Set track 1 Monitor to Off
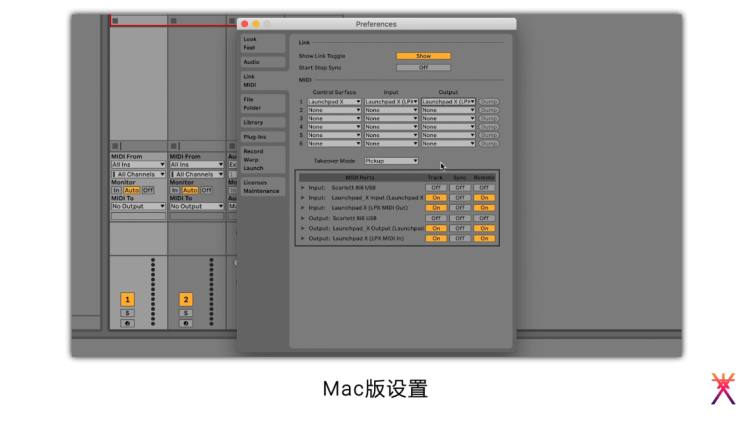Viewport: 750px width, 424px height. click(148, 190)
